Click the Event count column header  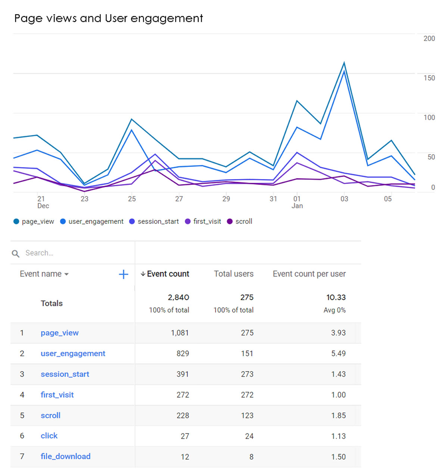click(168, 274)
